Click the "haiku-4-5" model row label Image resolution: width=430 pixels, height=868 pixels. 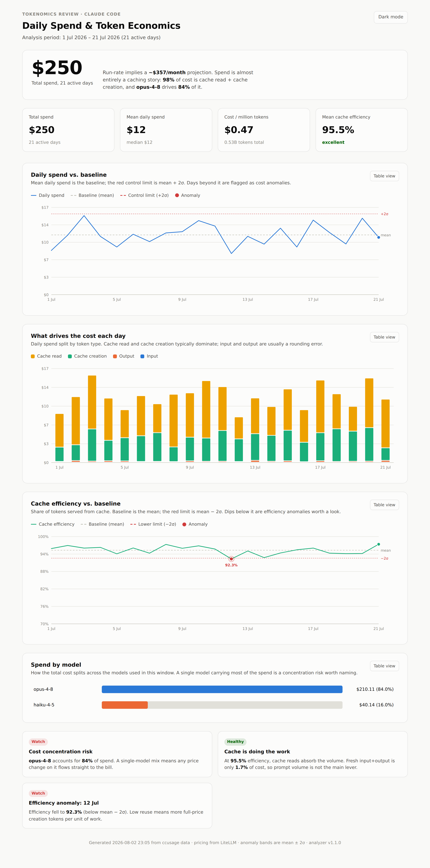pos(44,705)
